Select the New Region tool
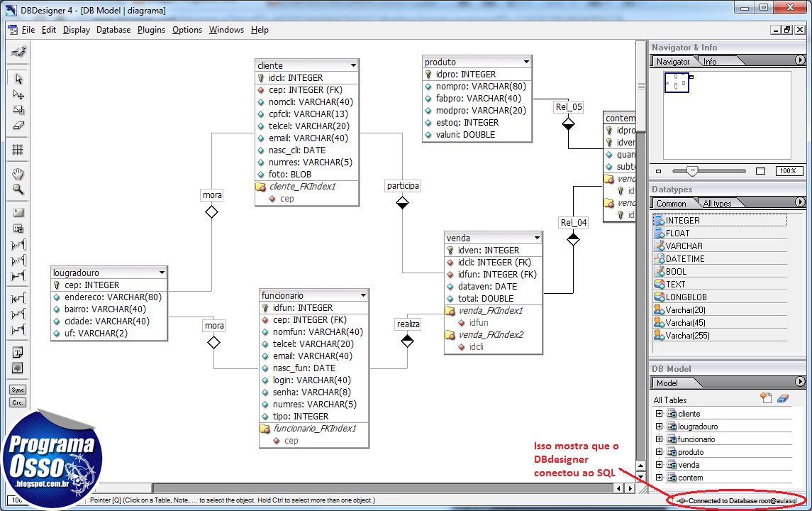 coord(18,212)
